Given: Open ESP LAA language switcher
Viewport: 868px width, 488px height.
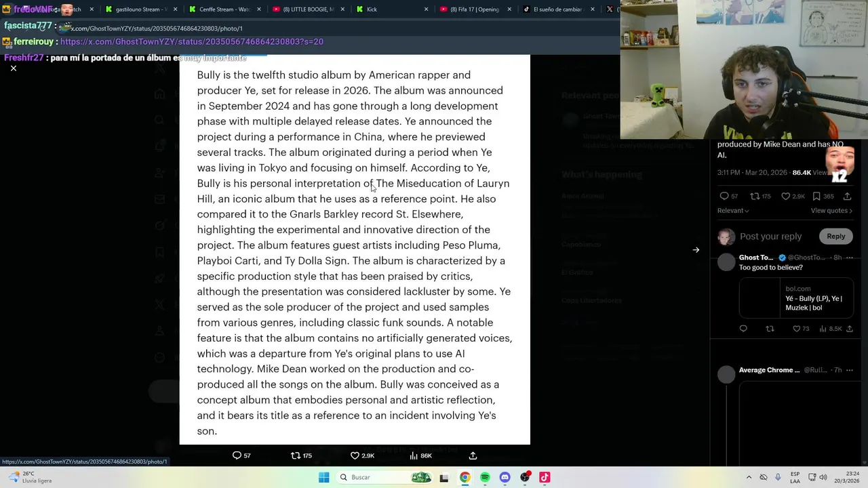Looking at the screenshot, I should [795, 477].
